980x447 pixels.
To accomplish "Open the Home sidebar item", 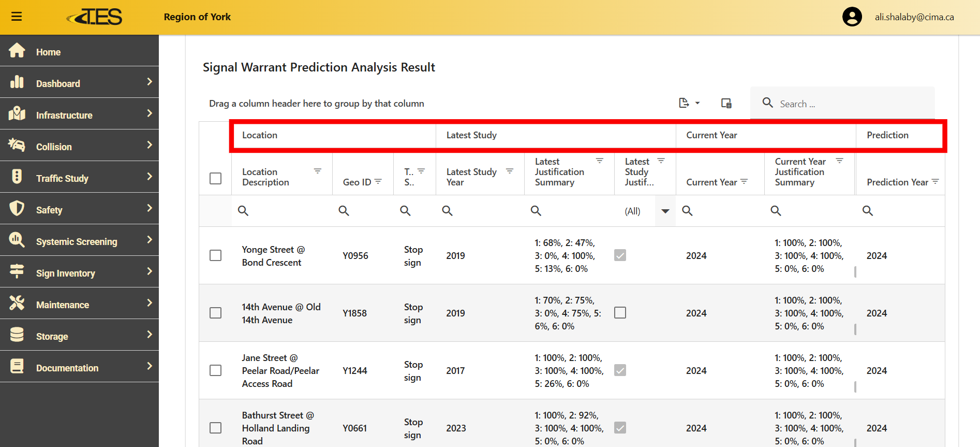I will pyautogui.click(x=48, y=52).
